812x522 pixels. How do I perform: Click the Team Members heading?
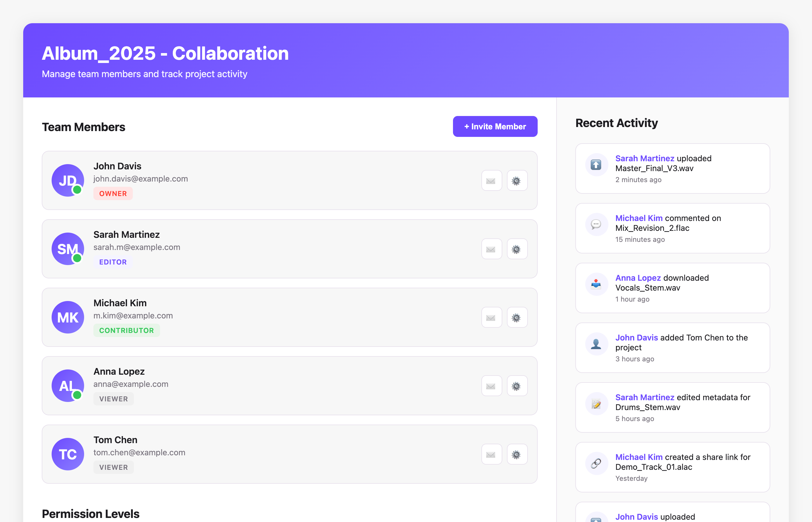(83, 127)
